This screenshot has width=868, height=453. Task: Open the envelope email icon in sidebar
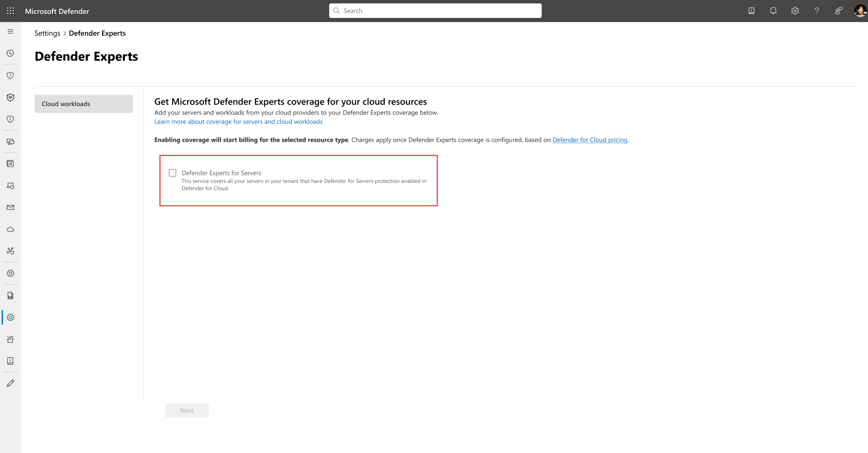pos(10,207)
